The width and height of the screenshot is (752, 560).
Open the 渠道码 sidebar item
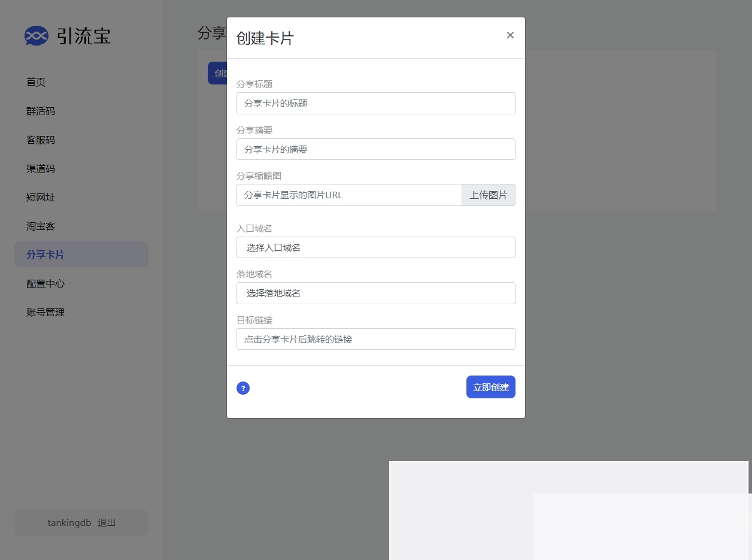coord(41,168)
